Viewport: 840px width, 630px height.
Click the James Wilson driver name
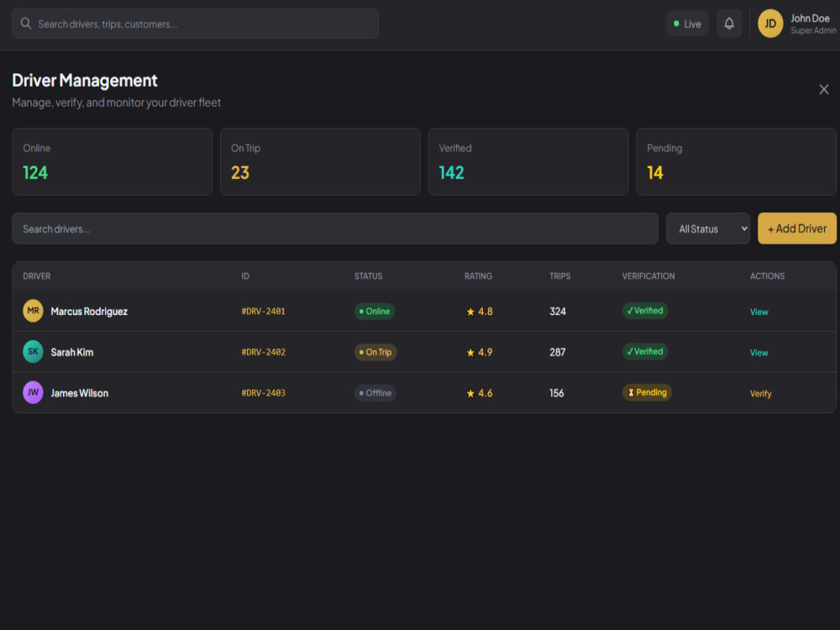pyautogui.click(x=79, y=392)
